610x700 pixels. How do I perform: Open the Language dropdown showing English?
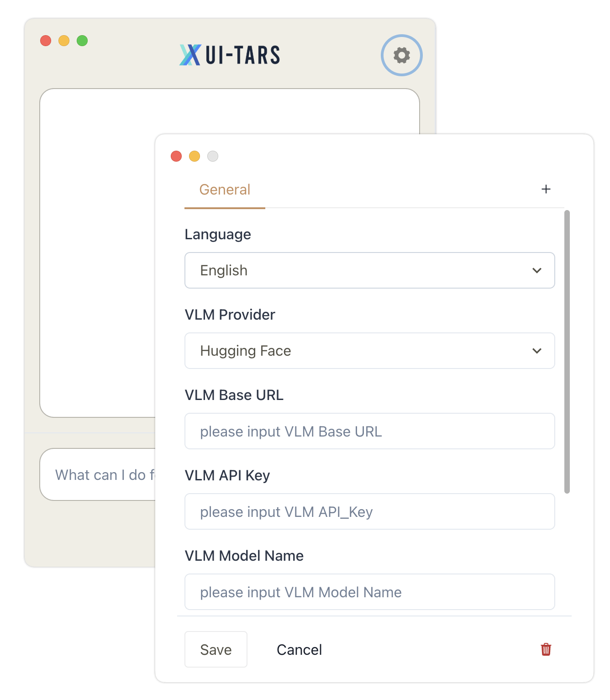pos(370,270)
